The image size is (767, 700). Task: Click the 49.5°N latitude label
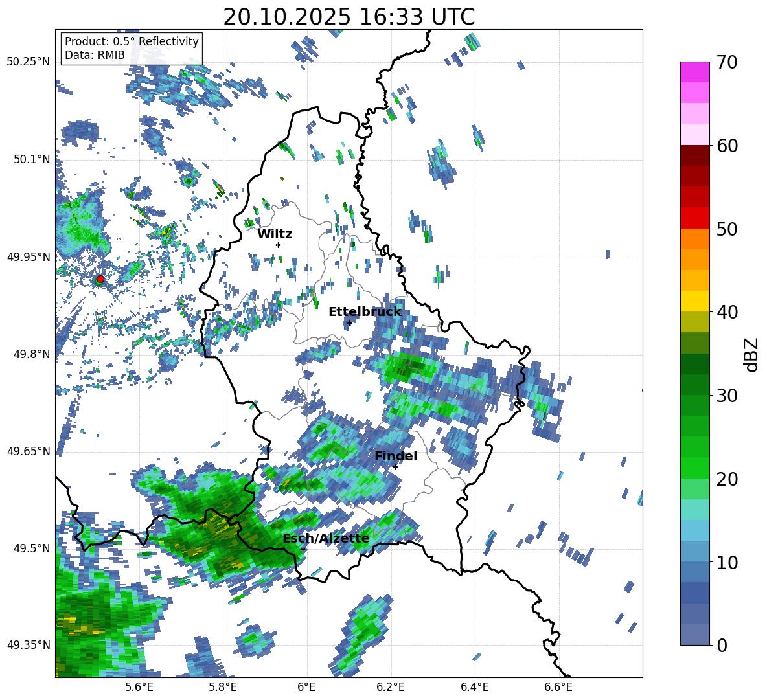[32, 547]
